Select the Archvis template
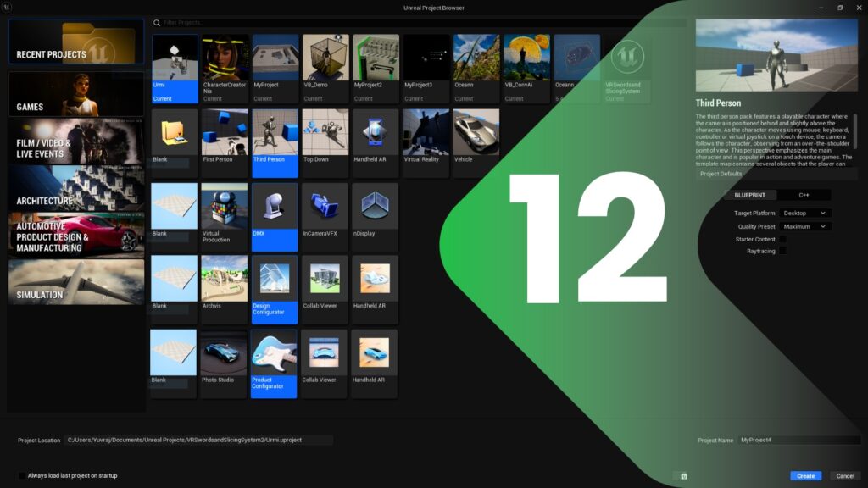 (x=224, y=290)
